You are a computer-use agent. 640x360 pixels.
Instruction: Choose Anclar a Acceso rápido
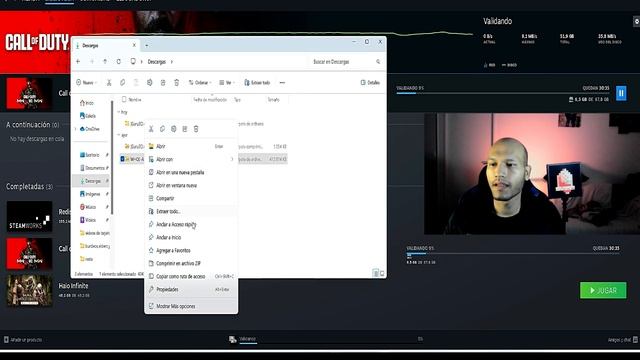[191, 224]
